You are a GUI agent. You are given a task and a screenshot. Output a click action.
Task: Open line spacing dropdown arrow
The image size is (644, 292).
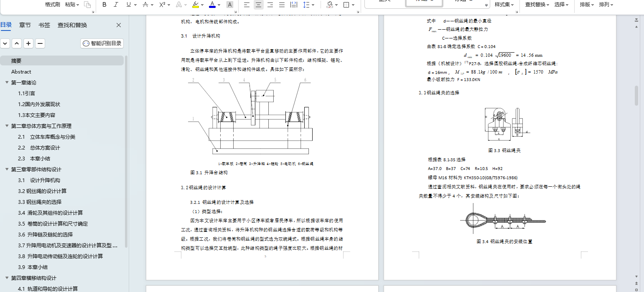[313, 5]
